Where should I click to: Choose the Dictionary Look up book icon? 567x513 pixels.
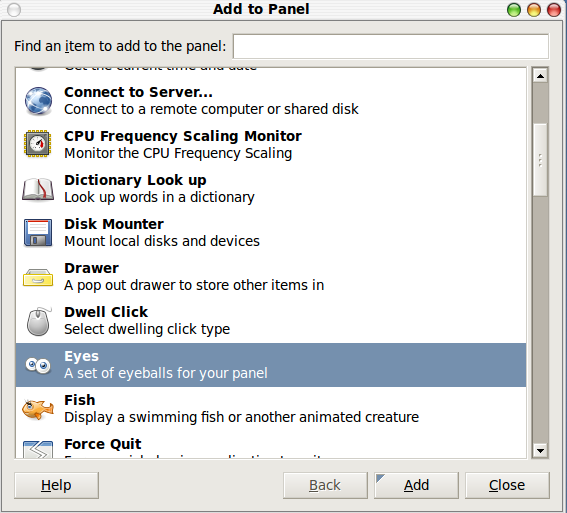pos(38,189)
